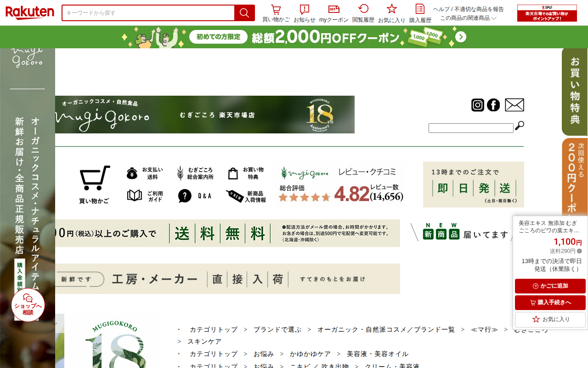The height and width of the screenshot is (368, 588).
Task: Open オーガニック・自然派コスメ／ブランド一覧 breadcrumb
Action: point(386,329)
